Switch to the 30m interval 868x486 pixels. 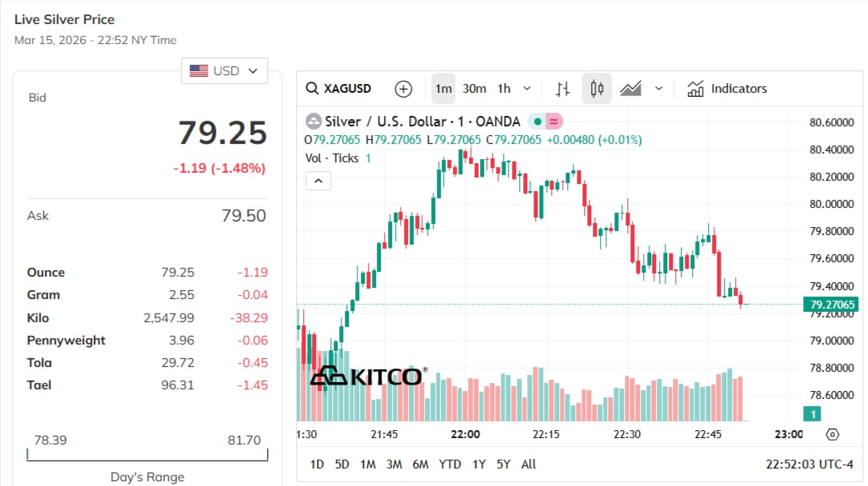point(474,89)
